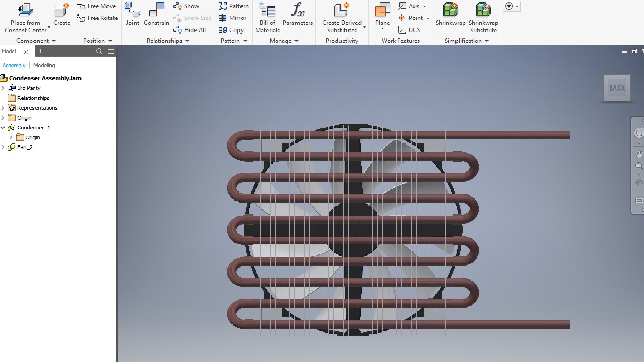644x362 pixels.
Task: Select the Model browser tab
Action: tap(9, 51)
